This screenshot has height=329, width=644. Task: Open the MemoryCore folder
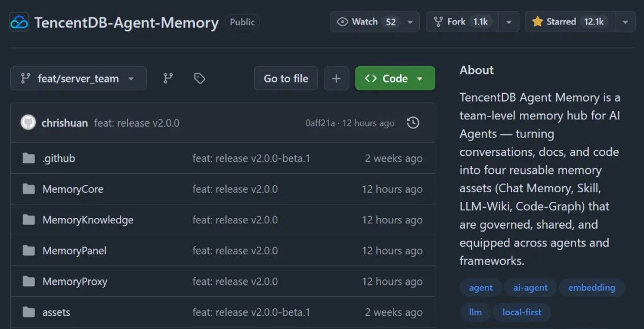click(x=73, y=189)
